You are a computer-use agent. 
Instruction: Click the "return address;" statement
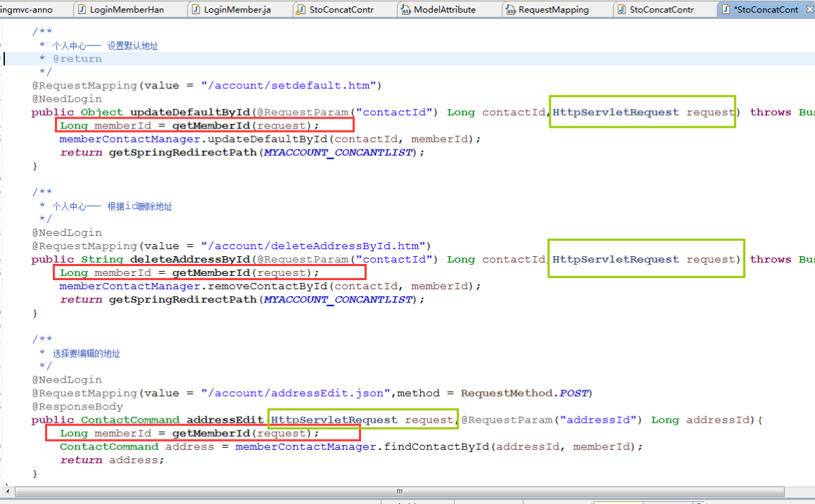point(111,460)
